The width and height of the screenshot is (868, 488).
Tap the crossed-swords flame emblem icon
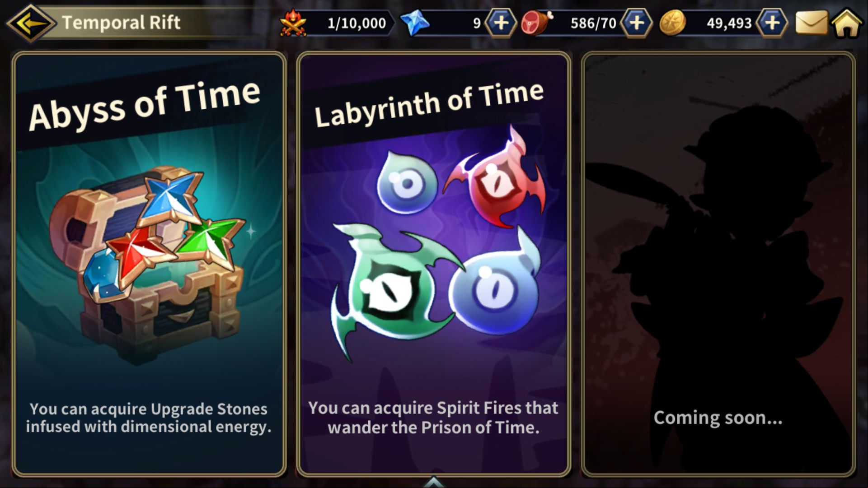pyautogui.click(x=293, y=23)
